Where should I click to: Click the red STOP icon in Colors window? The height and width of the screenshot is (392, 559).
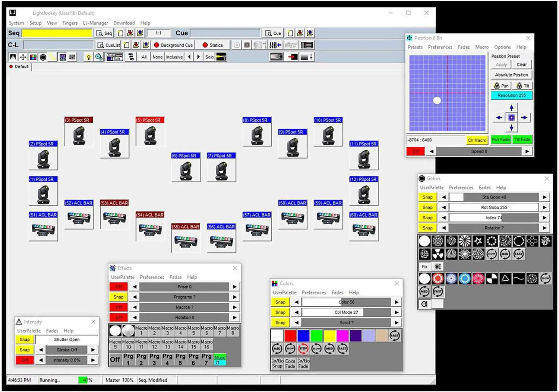[303, 349]
